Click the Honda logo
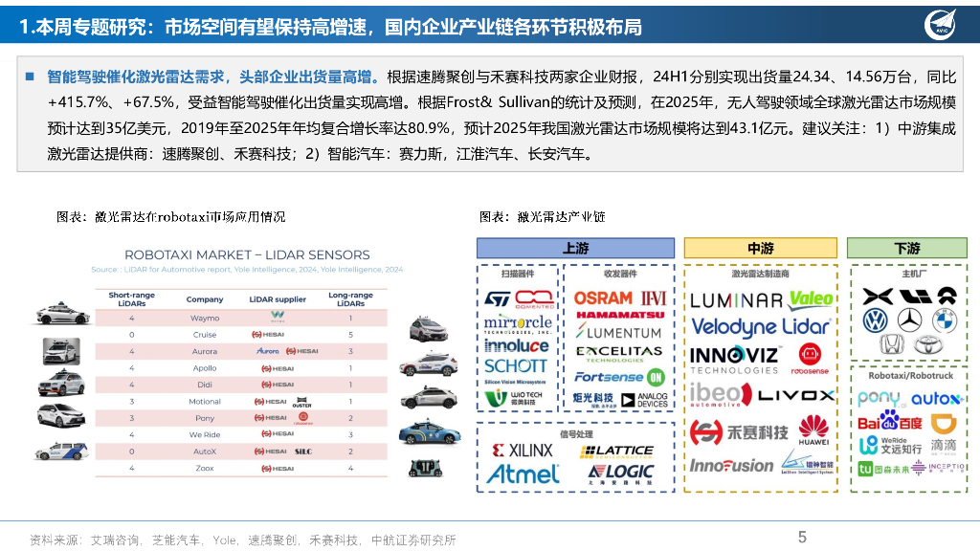This screenshot has height=551, width=980. click(x=892, y=344)
